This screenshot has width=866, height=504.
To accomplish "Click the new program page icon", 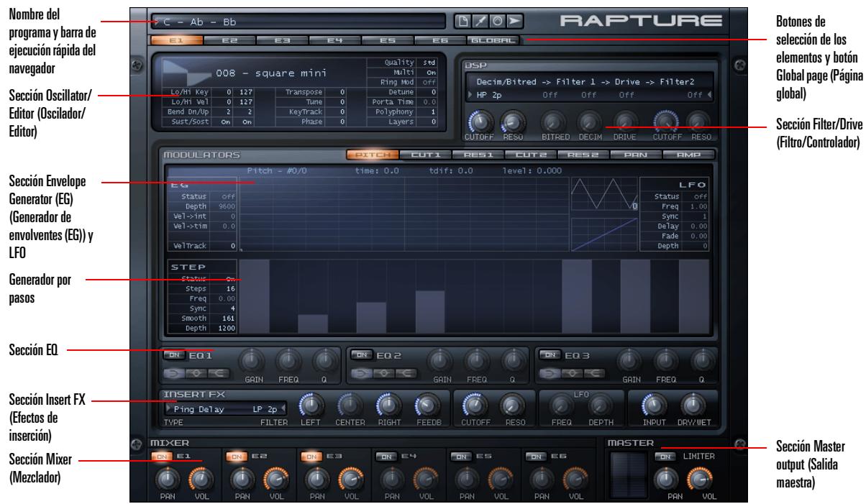I will (464, 22).
